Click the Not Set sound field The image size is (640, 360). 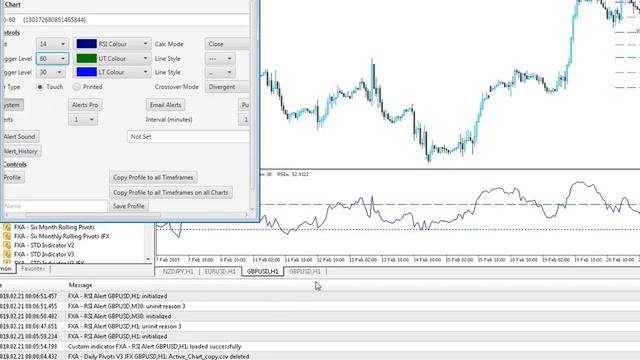(188, 137)
